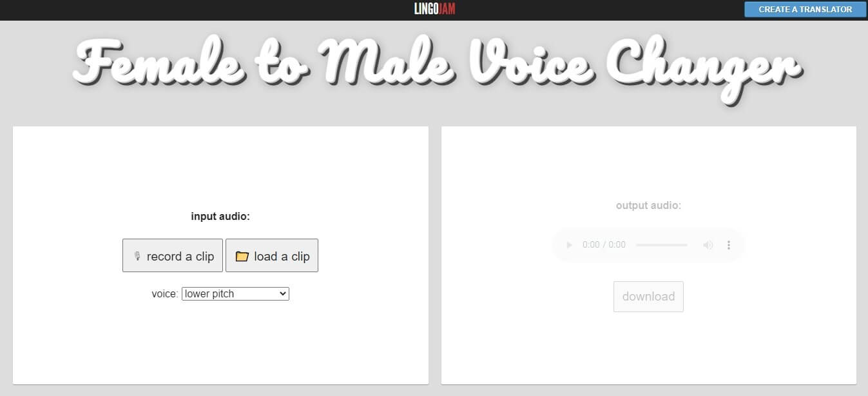This screenshot has height=396, width=868.
Task: Click the output audio seek bar
Action: (x=662, y=245)
